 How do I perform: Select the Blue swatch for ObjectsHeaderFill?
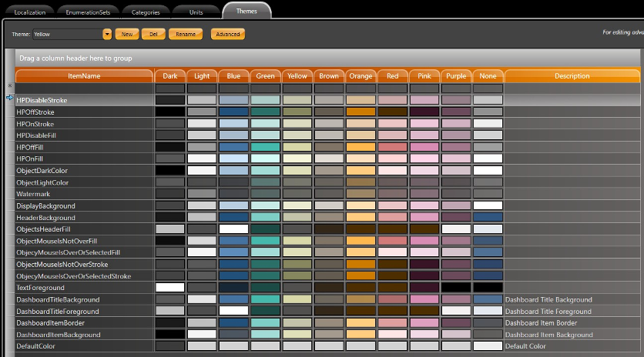(233, 229)
